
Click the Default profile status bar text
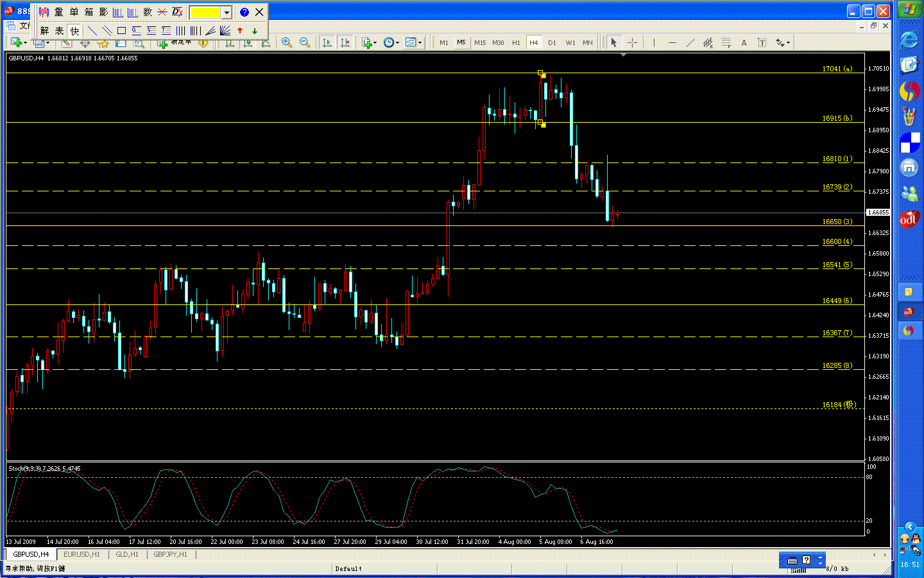click(x=348, y=568)
